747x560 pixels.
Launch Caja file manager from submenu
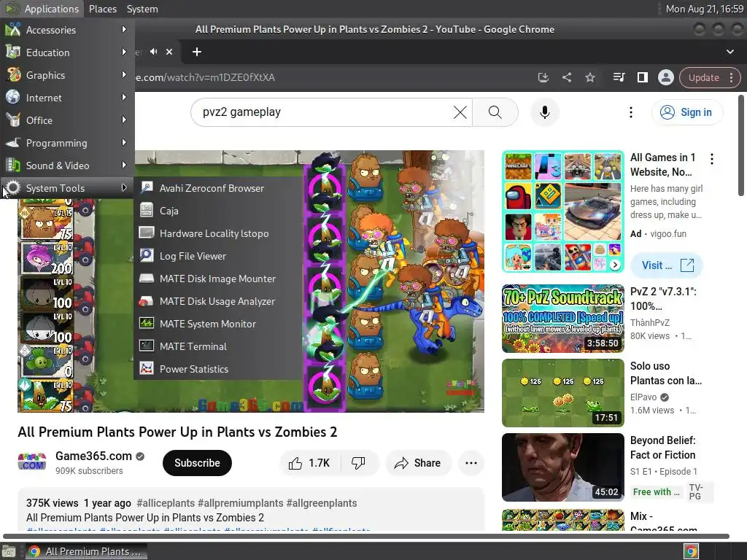tap(218, 211)
